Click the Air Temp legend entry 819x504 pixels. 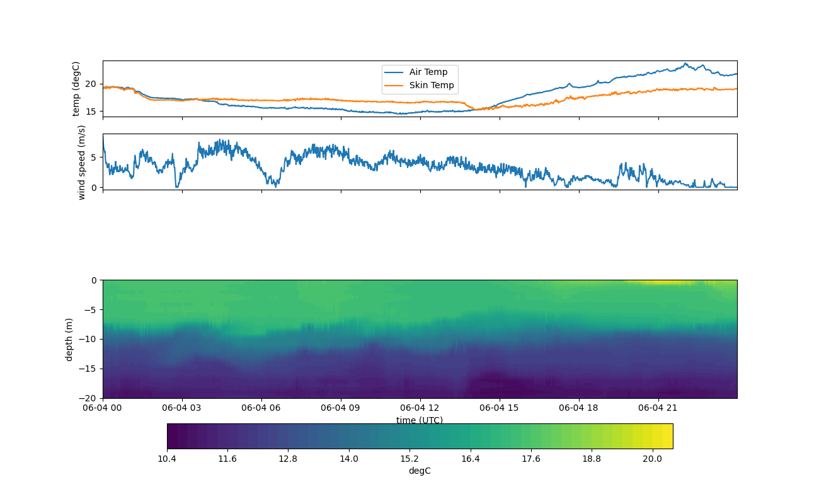pyautogui.click(x=428, y=72)
